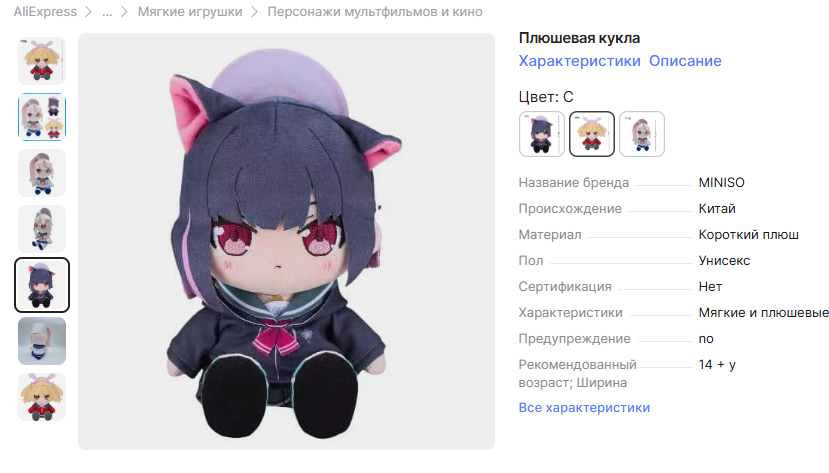Click chevron before Персонажи мультфильмов и кино
Screen dimensions: 829x473
[254, 12]
